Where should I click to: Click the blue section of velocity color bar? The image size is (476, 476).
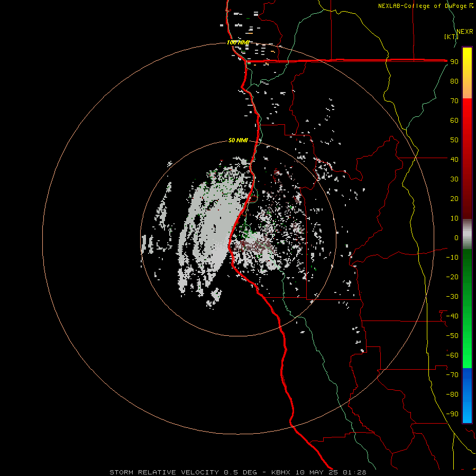click(467, 396)
